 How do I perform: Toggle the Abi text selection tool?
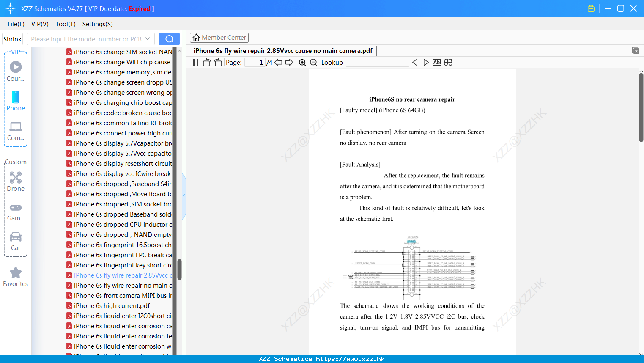437,62
